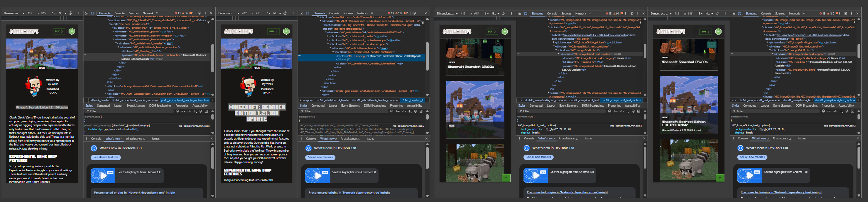Click green hamburger menu in third Minecraft preview
This screenshot has width=868, height=202.
tap(504, 32)
